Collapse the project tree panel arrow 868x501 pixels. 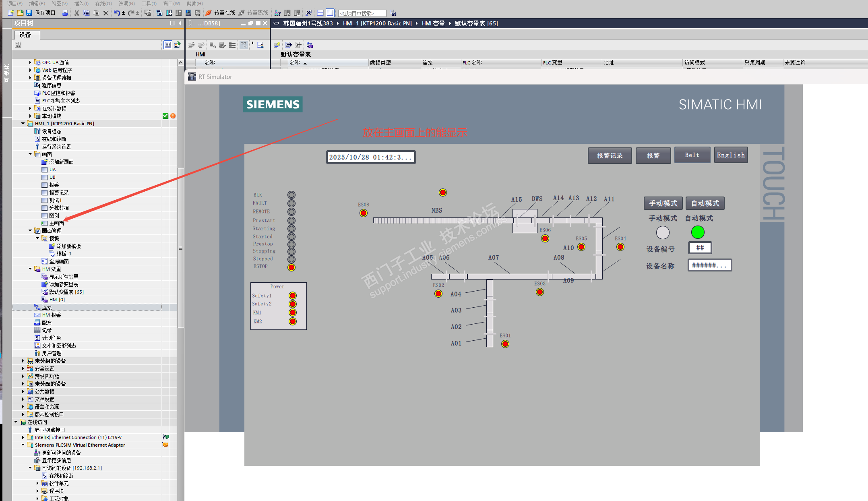pyautogui.click(x=180, y=23)
